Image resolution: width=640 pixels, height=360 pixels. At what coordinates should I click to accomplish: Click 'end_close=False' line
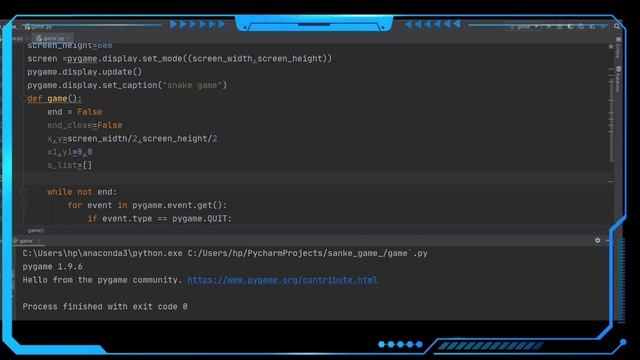pyautogui.click(x=84, y=125)
